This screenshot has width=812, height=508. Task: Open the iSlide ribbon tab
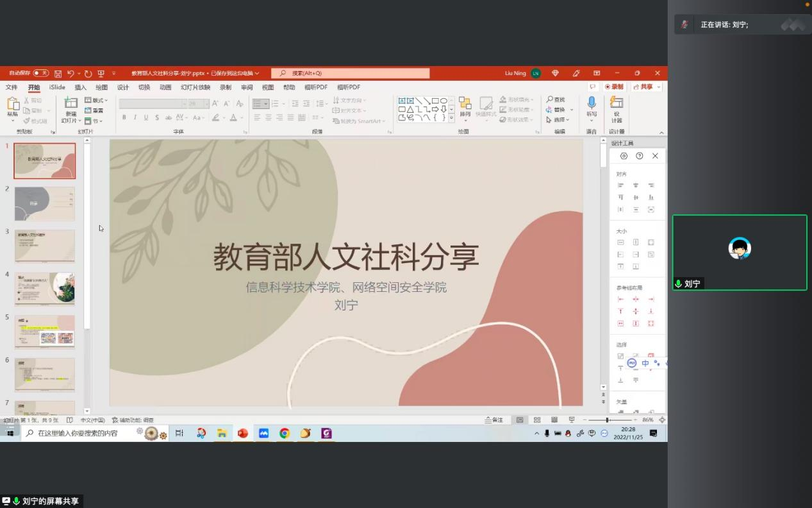tap(57, 87)
